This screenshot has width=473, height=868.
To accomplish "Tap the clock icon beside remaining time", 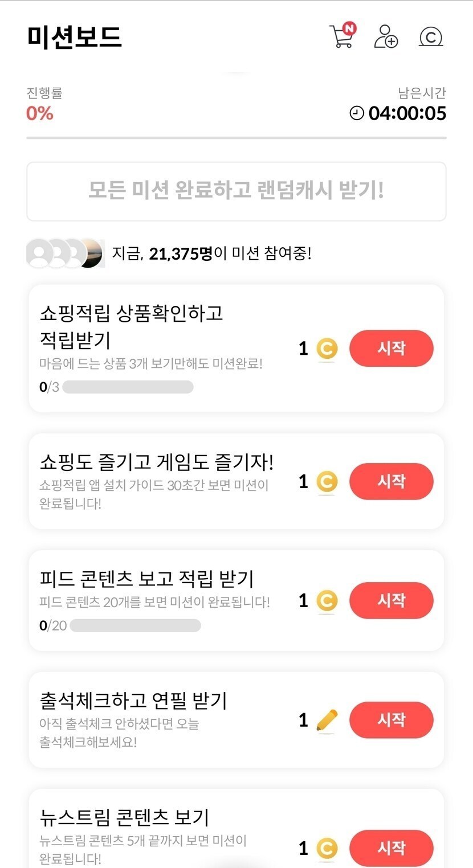I will (357, 113).
